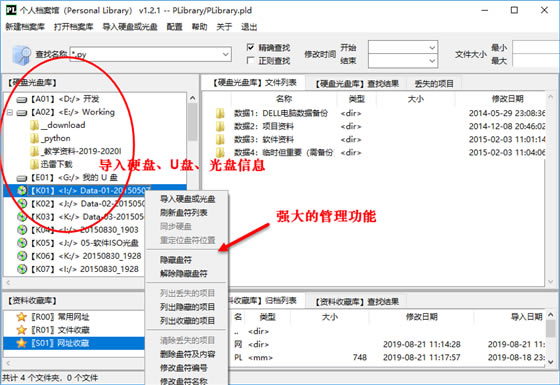The image size is (560, 385).
Task: Switch to the 丢失的项目 tab
Action: [x=434, y=84]
